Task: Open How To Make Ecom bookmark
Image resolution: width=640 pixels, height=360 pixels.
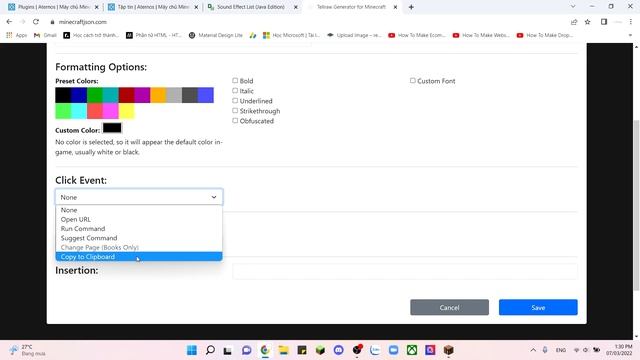Action: [x=417, y=35]
